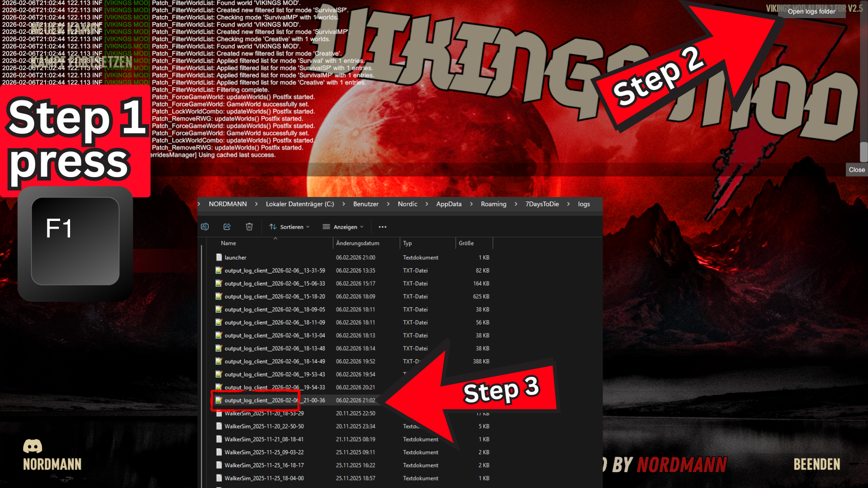The width and height of the screenshot is (868, 488).
Task: Sort by Typ column header
Action: pos(428,243)
